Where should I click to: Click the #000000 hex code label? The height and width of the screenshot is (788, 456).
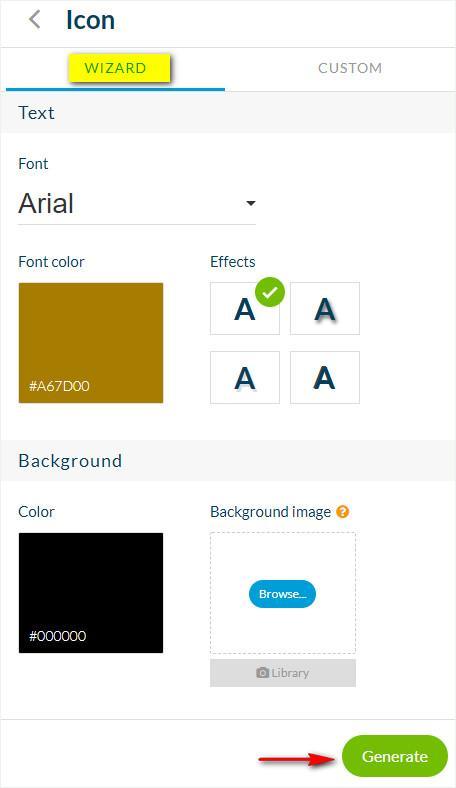(58, 636)
